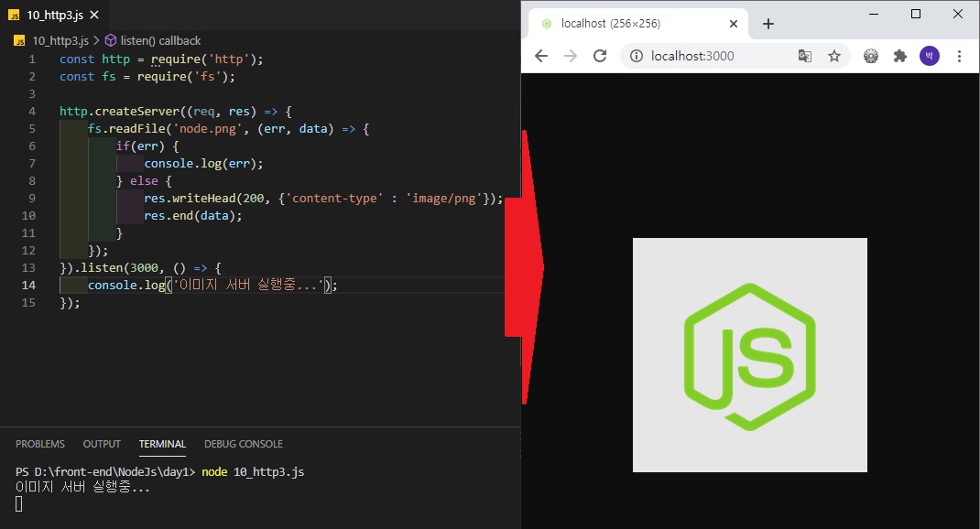Image resolution: width=980 pixels, height=529 pixels.
Task: Switch to the TERMINAL panel tab
Action: pos(162,444)
